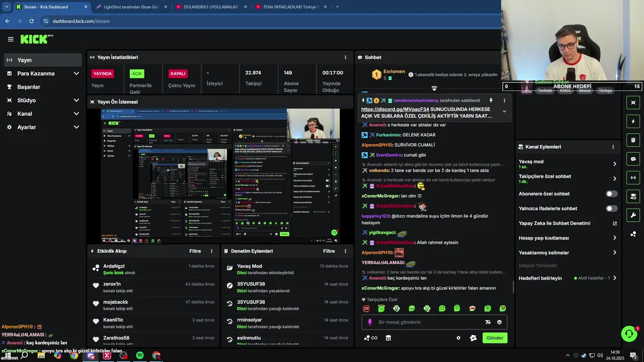
Task: Click the red KAPALI çoklu yayın badge
Action: pyautogui.click(x=178, y=73)
